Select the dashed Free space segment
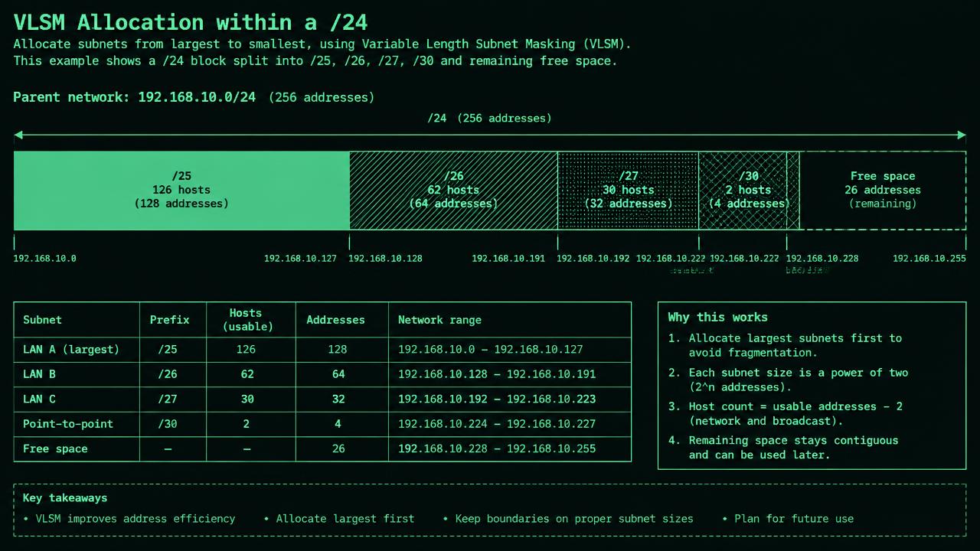 tap(883, 190)
